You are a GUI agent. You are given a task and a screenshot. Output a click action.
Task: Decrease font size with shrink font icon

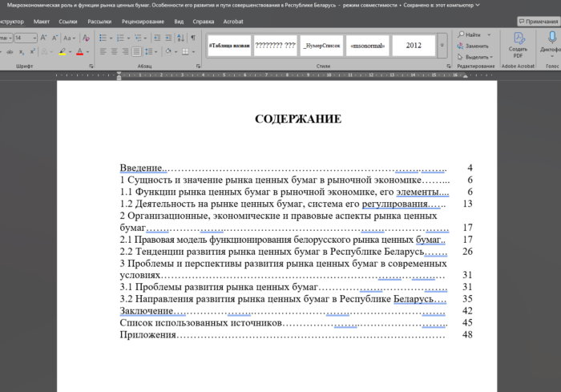[54, 38]
